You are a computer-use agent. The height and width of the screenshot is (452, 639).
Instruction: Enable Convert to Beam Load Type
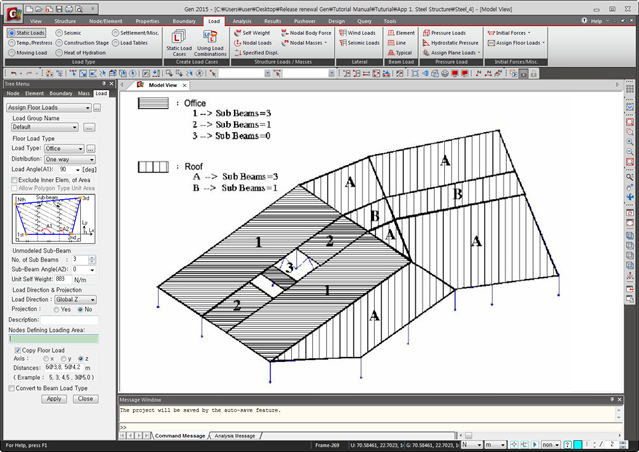[12, 388]
